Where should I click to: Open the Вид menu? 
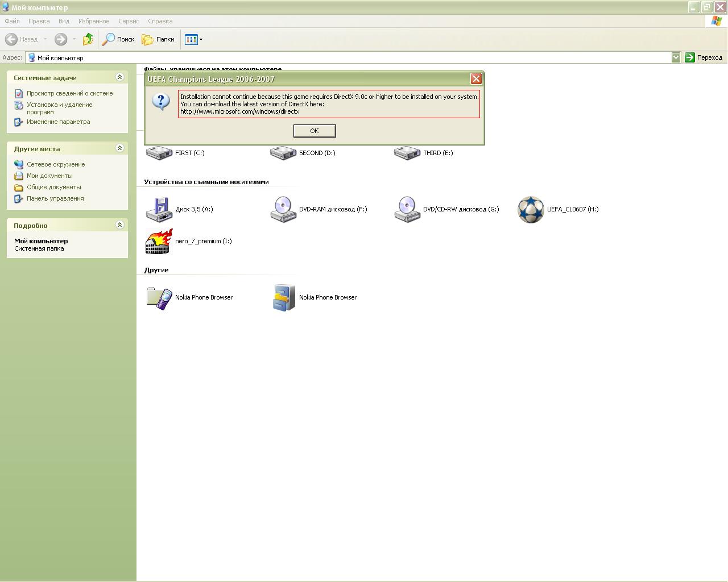64,21
